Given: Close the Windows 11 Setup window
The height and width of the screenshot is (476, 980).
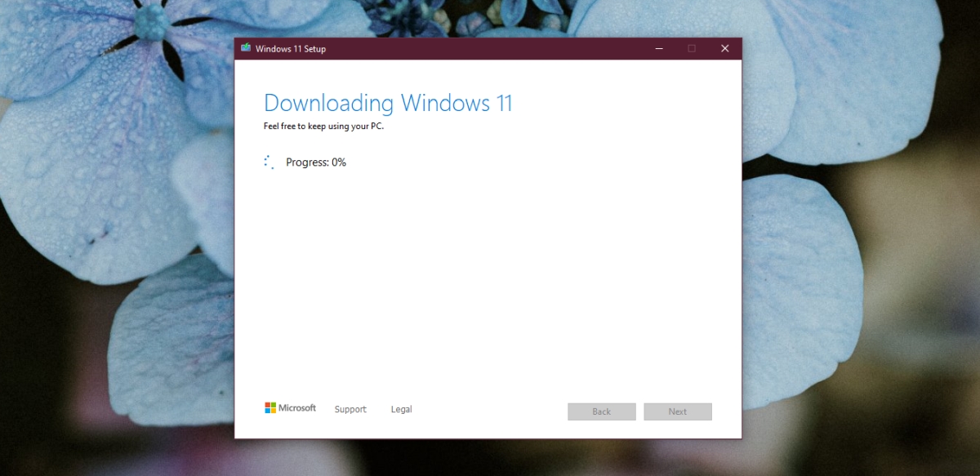Looking at the screenshot, I should pos(724,48).
